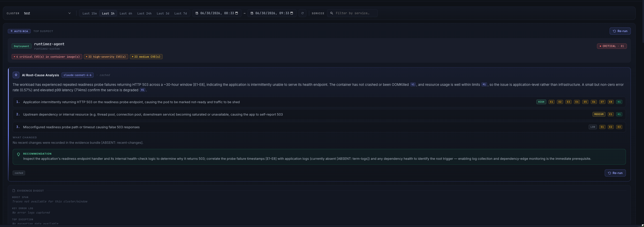
Task: Click the 4 critical CVE(s) chip
Action: [x=47, y=57]
